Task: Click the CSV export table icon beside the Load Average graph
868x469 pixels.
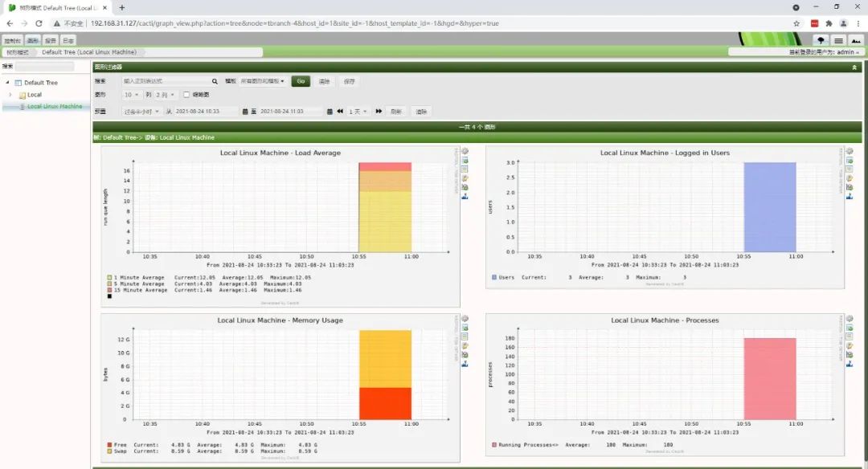Action: [x=465, y=169]
